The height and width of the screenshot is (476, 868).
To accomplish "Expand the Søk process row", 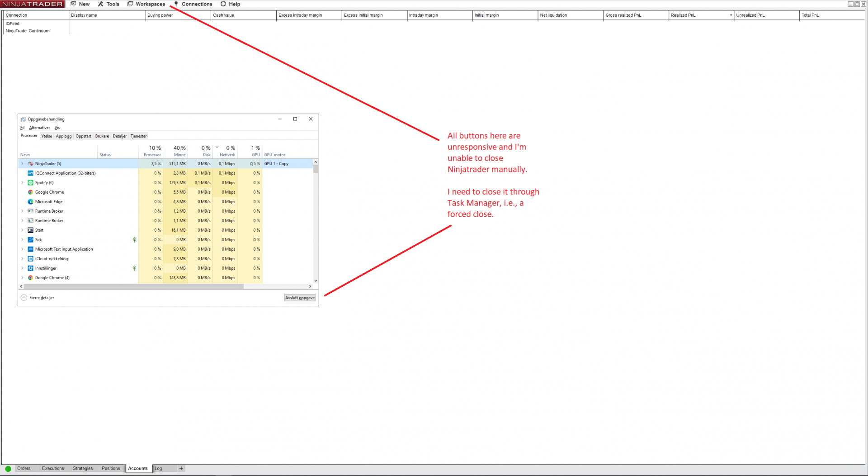I will 22,240.
